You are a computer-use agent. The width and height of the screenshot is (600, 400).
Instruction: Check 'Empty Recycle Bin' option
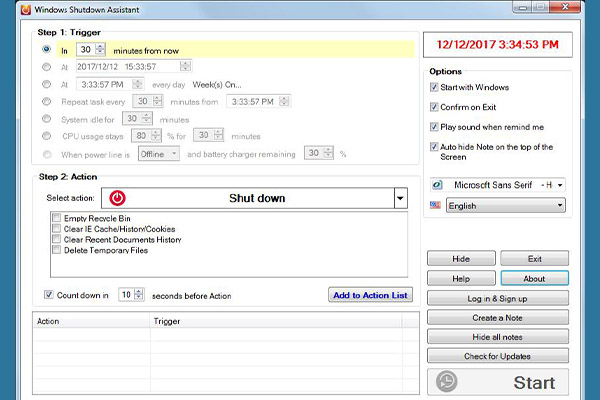point(57,218)
